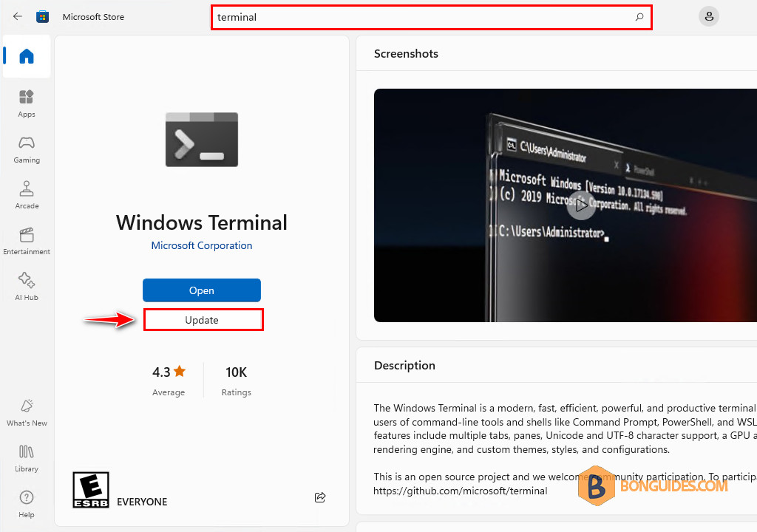Click the search magnifier icon
The width and height of the screenshot is (757, 532).
tap(639, 17)
